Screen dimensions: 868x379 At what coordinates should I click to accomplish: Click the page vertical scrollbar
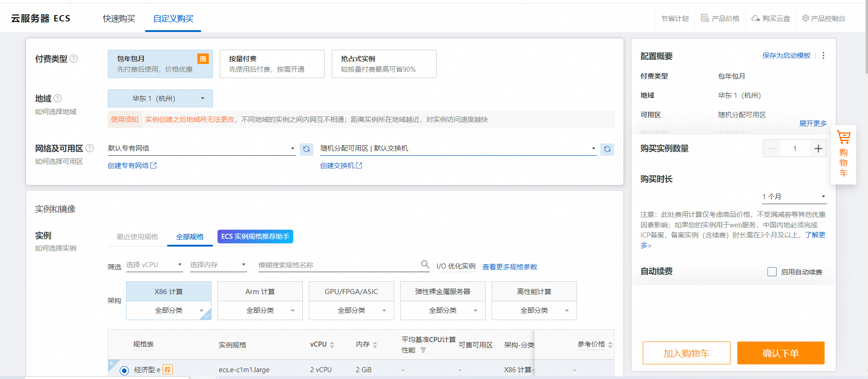coord(866,39)
